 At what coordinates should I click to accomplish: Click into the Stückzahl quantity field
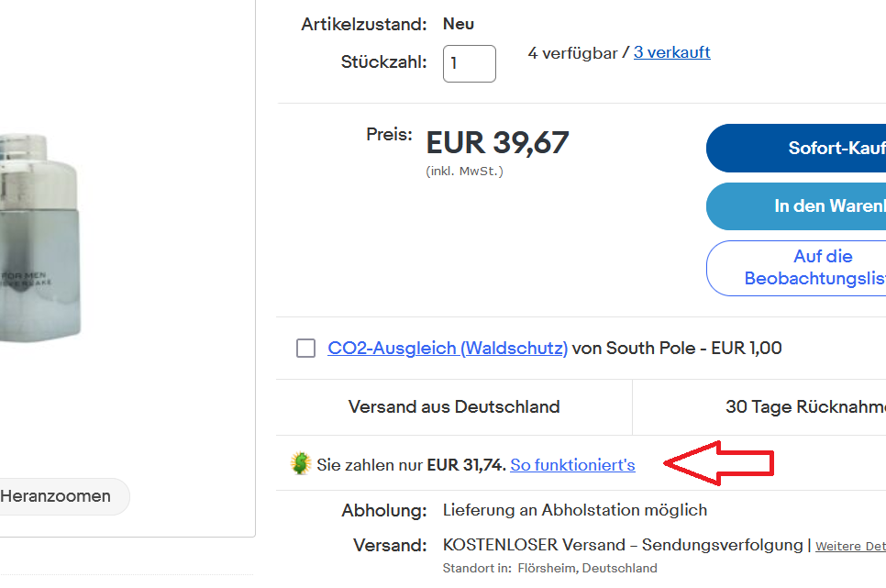[469, 64]
